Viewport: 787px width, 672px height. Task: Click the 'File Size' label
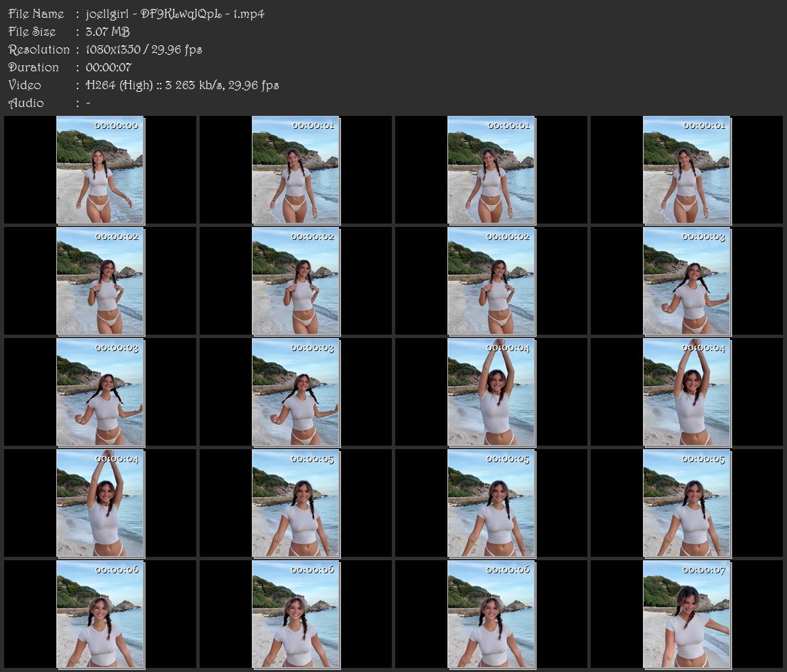point(32,32)
